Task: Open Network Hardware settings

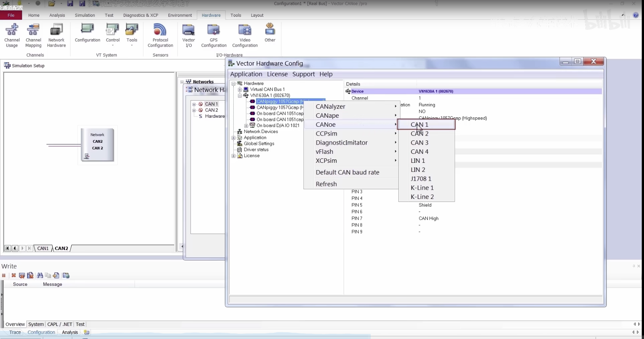Action: 56,35
